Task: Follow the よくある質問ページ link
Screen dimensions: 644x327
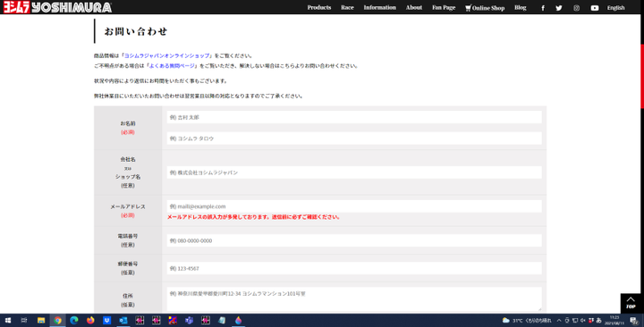Action: (x=172, y=65)
